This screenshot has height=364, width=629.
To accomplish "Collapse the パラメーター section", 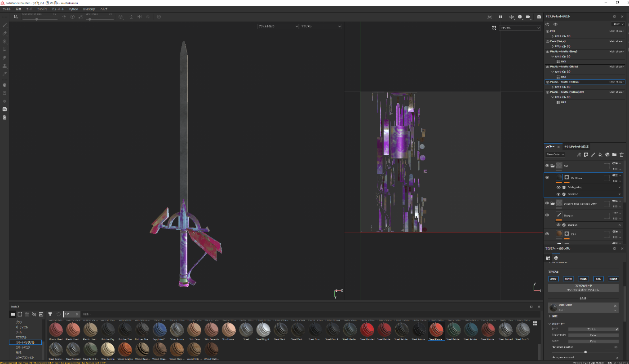I will pyautogui.click(x=549, y=324).
